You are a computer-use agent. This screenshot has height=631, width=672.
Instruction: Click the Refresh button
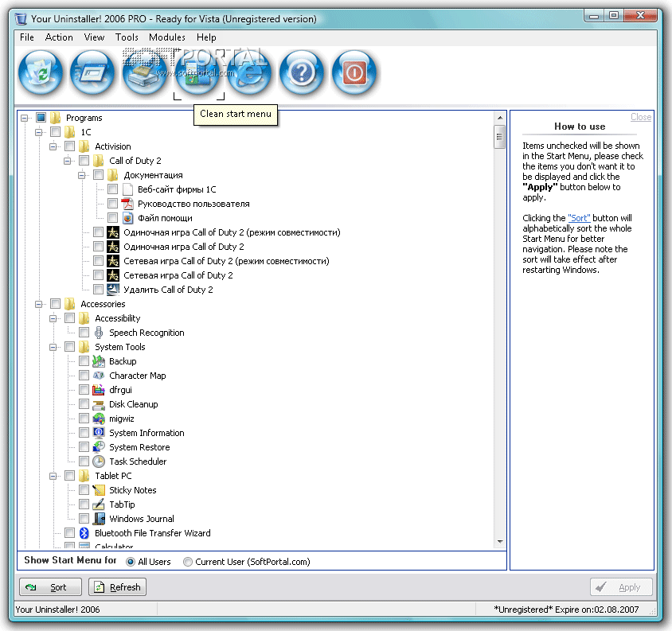117,587
